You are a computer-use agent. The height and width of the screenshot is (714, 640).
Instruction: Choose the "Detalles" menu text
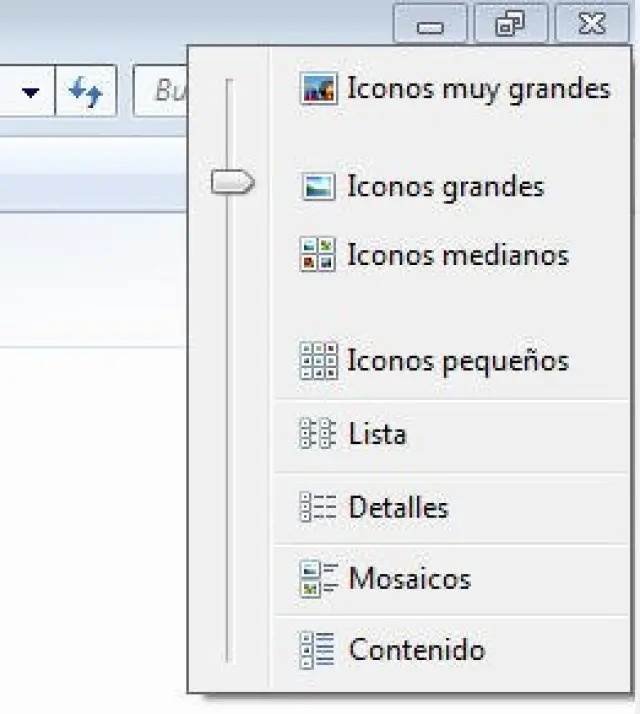coord(398,508)
